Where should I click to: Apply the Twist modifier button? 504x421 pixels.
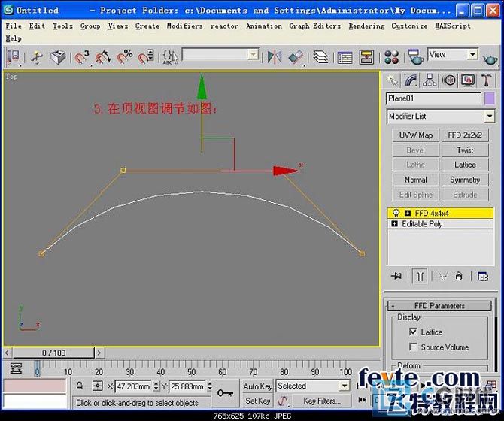pos(465,150)
